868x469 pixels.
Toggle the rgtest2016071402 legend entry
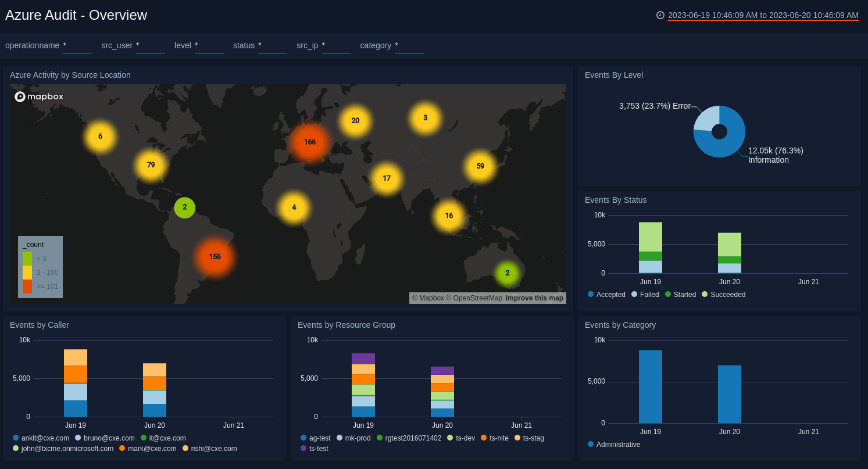tap(409, 438)
